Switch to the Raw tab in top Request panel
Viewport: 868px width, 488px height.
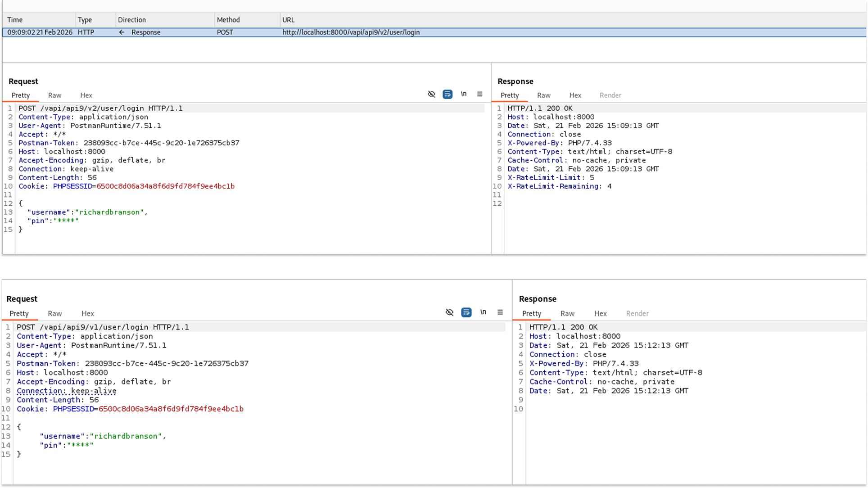54,95
